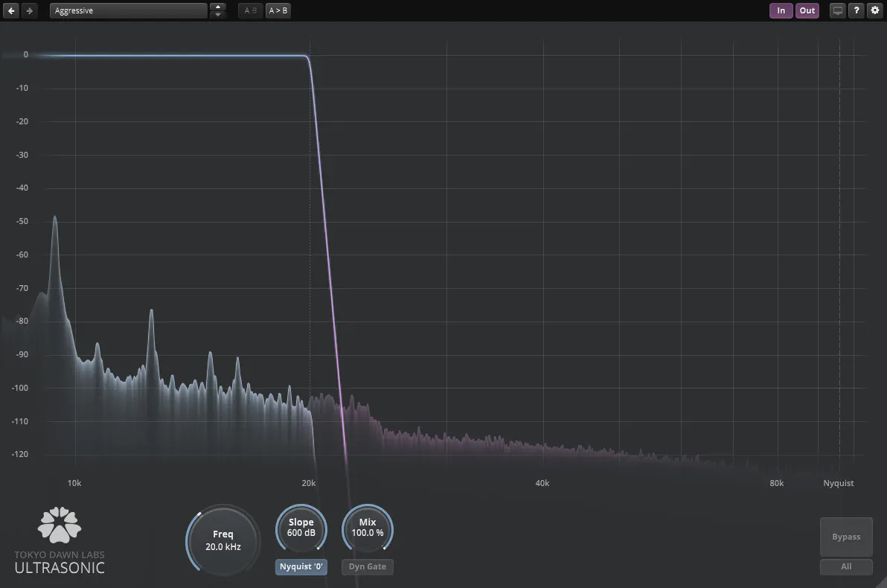Open the display monitor settings icon
Screen dimensions: 887x588
pos(838,10)
